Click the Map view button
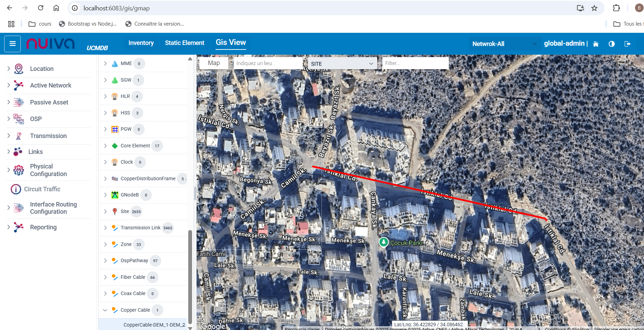The width and height of the screenshot is (644, 330). pyautogui.click(x=214, y=63)
